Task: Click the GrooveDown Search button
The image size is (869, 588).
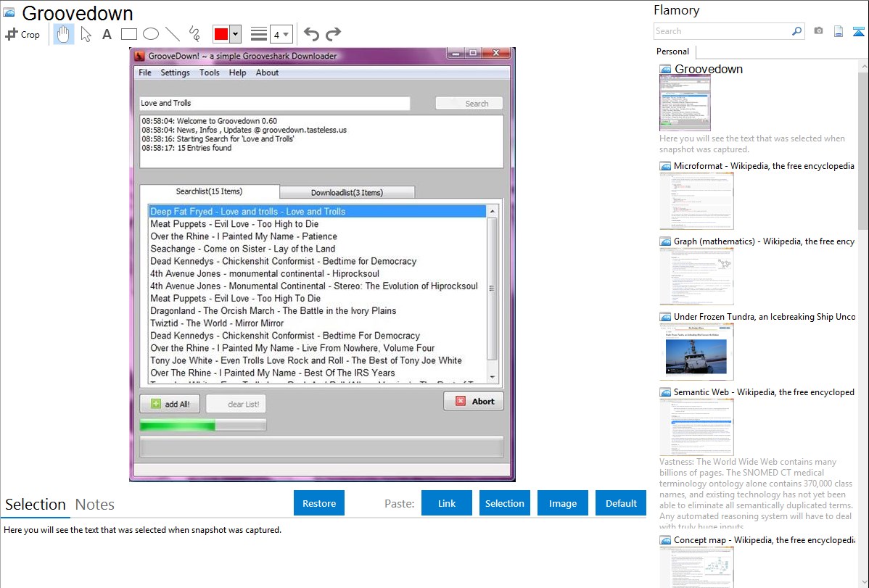Action: (469, 104)
